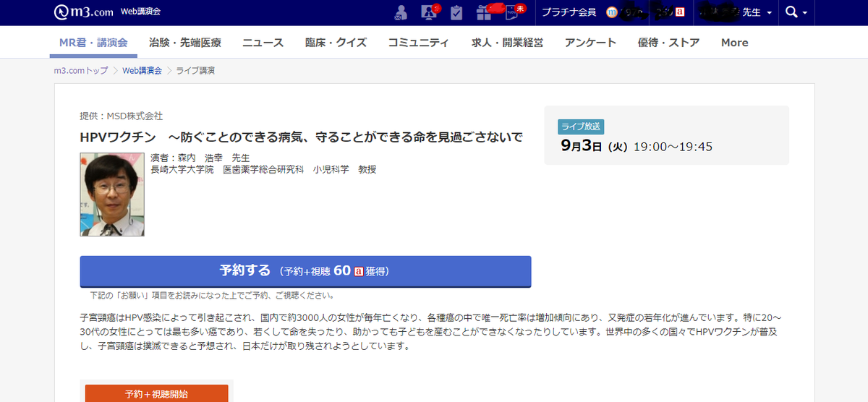Click the speaker's portrait photo
This screenshot has height=402, width=868.
[x=112, y=194]
